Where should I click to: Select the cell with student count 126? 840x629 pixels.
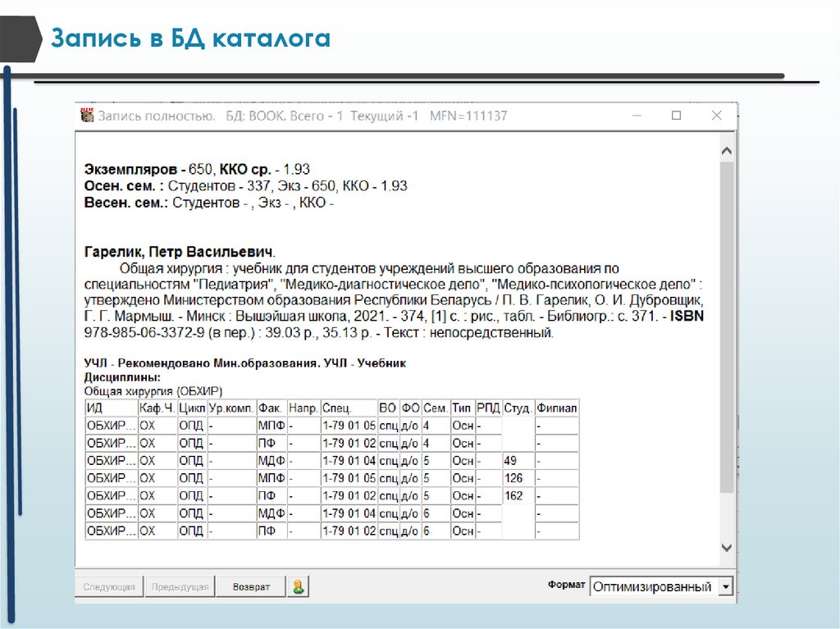click(517, 478)
